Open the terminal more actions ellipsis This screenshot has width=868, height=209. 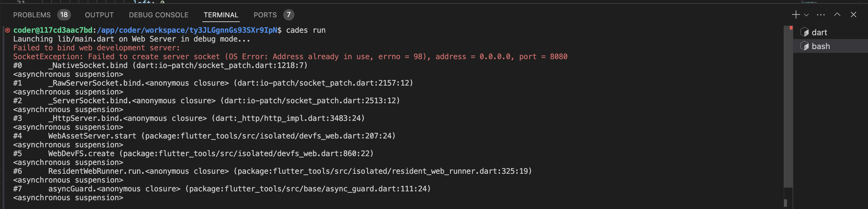(x=821, y=15)
